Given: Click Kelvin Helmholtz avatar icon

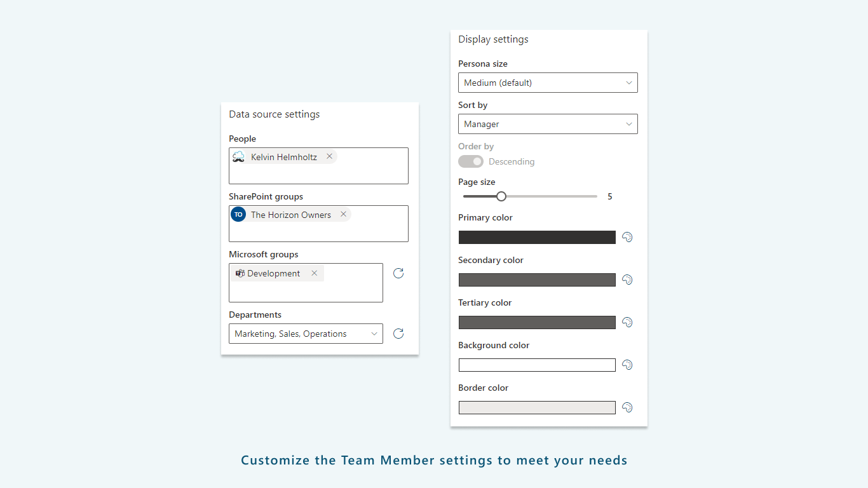Looking at the screenshot, I should click(x=238, y=156).
